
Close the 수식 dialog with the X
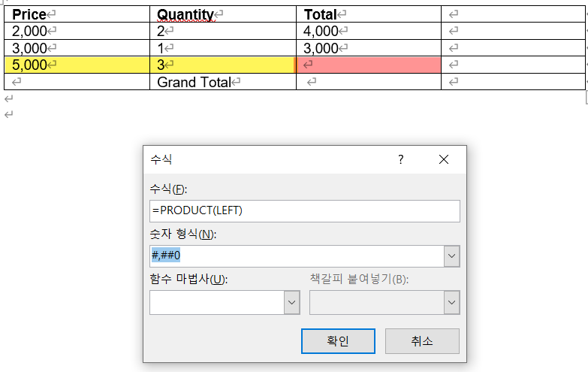(x=444, y=159)
